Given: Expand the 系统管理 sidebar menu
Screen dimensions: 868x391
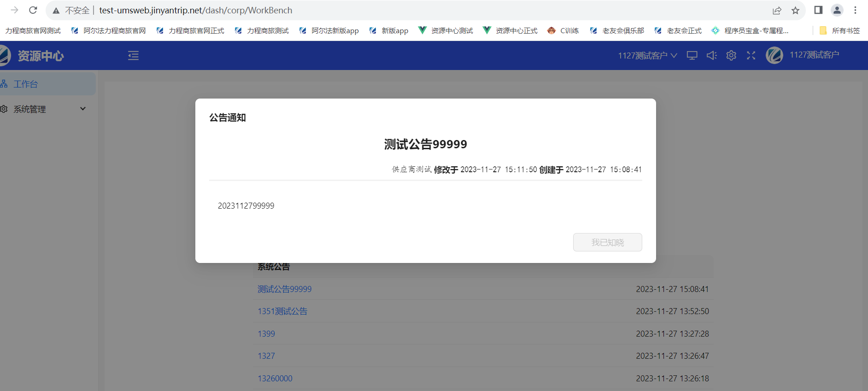Looking at the screenshot, I should 48,109.
